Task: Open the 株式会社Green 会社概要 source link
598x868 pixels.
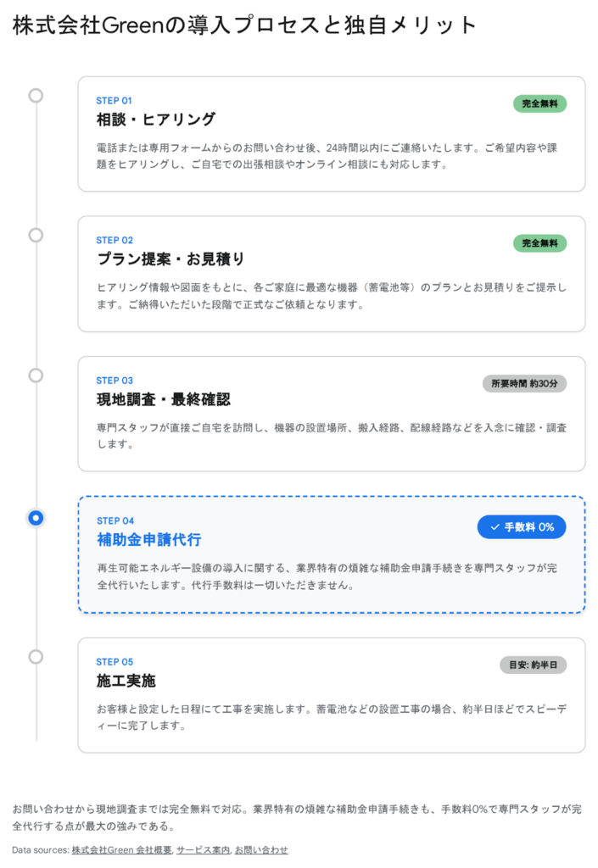Action: click(x=122, y=849)
